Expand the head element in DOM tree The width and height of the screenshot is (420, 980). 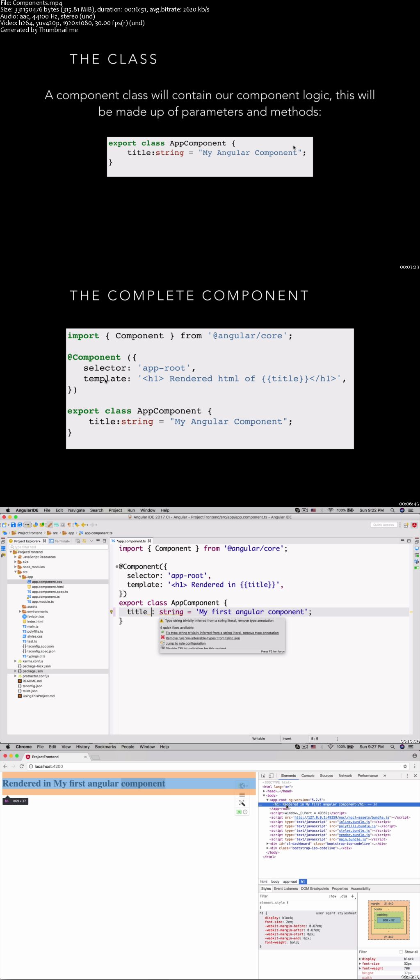tap(264, 791)
